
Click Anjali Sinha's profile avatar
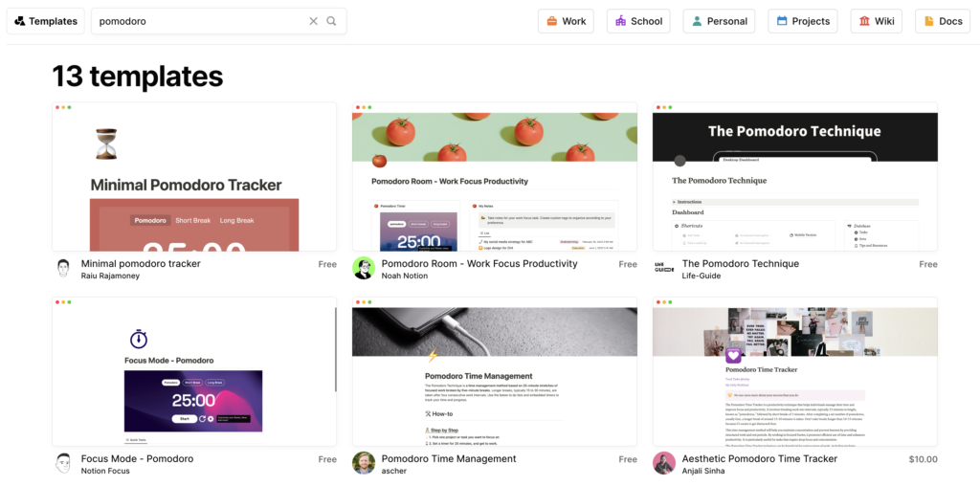(664, 464)
